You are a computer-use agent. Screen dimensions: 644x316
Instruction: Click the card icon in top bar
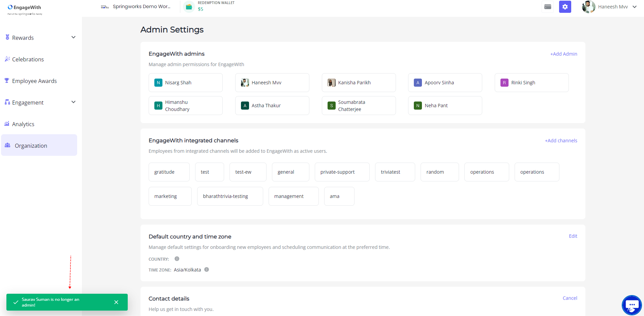[548, 7]
